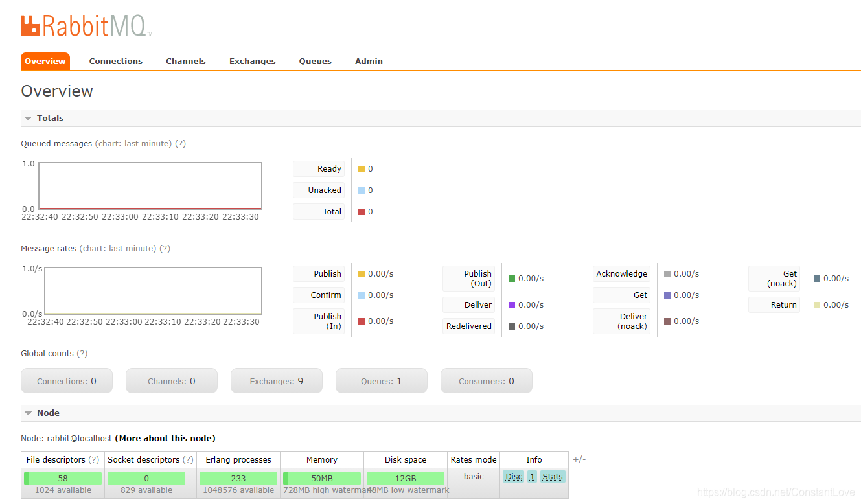The width and height of the screenshot is (861, 504).
Task: Open the Admin tab
Action: (369, 62)
